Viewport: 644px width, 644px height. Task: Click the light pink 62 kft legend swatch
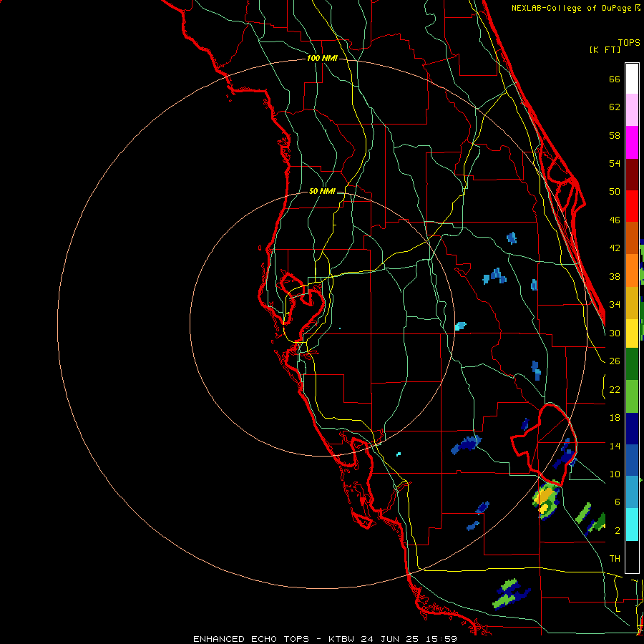coord(632,110)
